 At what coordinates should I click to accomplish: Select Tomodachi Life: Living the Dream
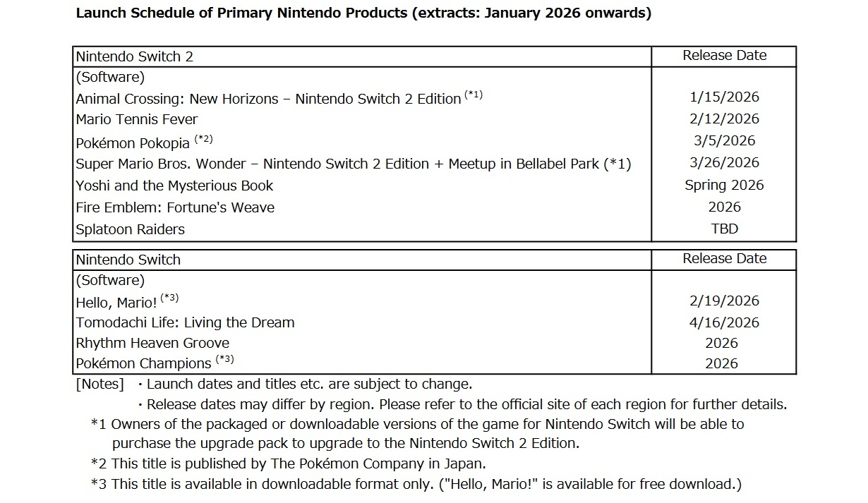click(x=185, y=322)
